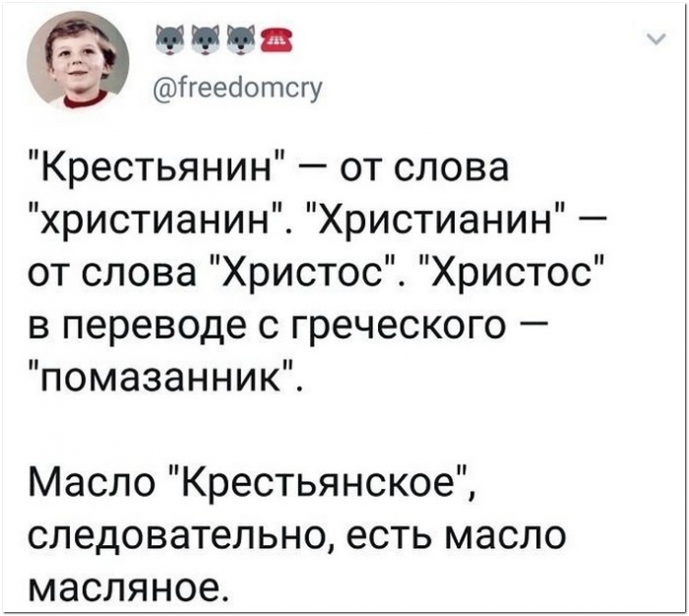Viewport: 689px width, 616px height.
Task: Click the red telephone emoji in name
Action: click(x=278, y=40)
